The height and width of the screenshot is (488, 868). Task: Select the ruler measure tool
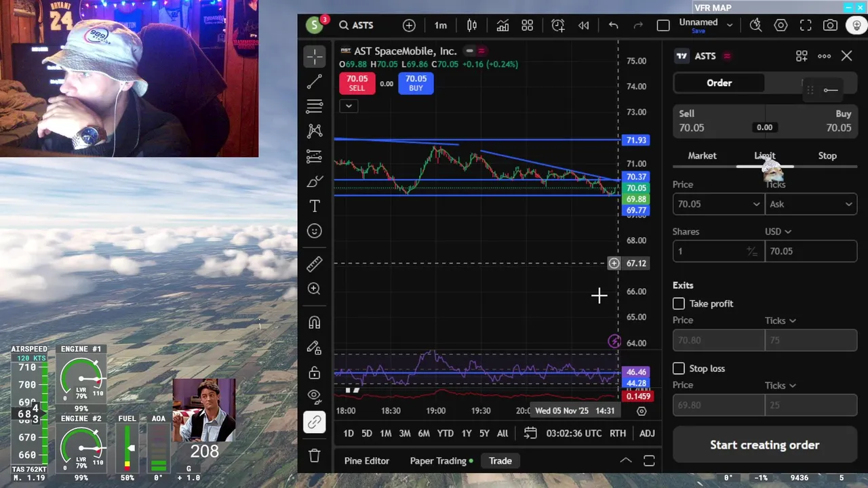click(x=314, y=264)
